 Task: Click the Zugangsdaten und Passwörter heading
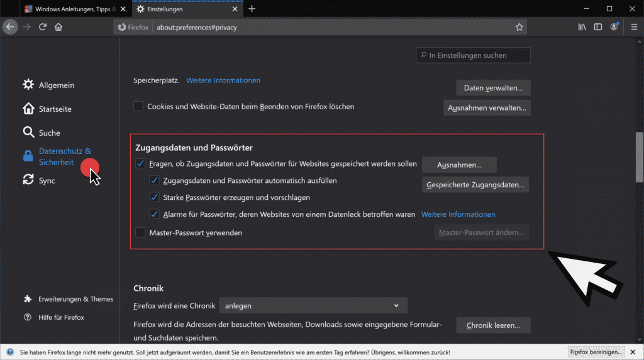point(194,148)
